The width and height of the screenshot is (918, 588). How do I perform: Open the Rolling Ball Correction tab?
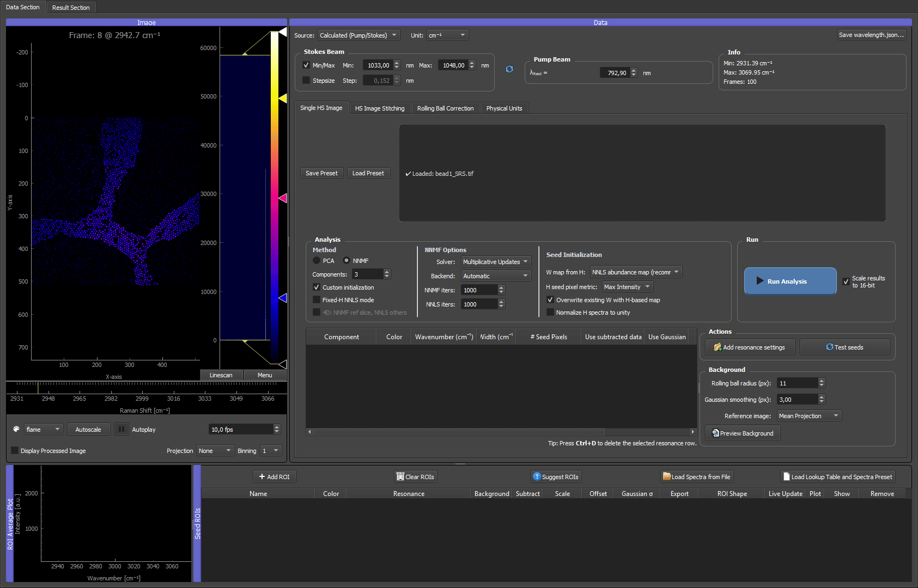pyautogui.click(x=446, y=108)
